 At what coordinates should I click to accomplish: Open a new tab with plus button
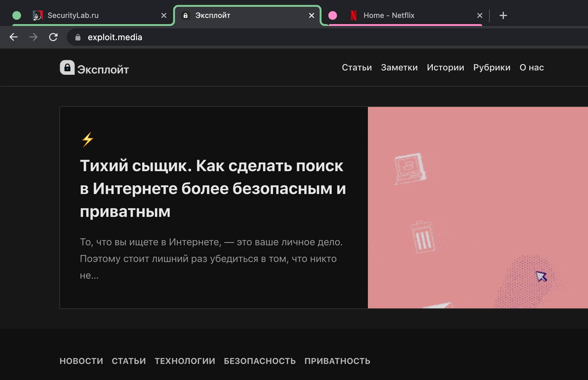pos(503,15)
